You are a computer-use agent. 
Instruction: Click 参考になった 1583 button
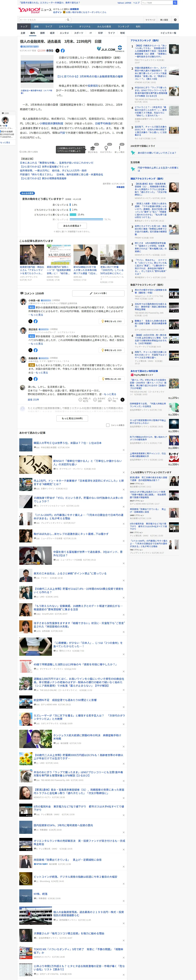click(112, 321)
